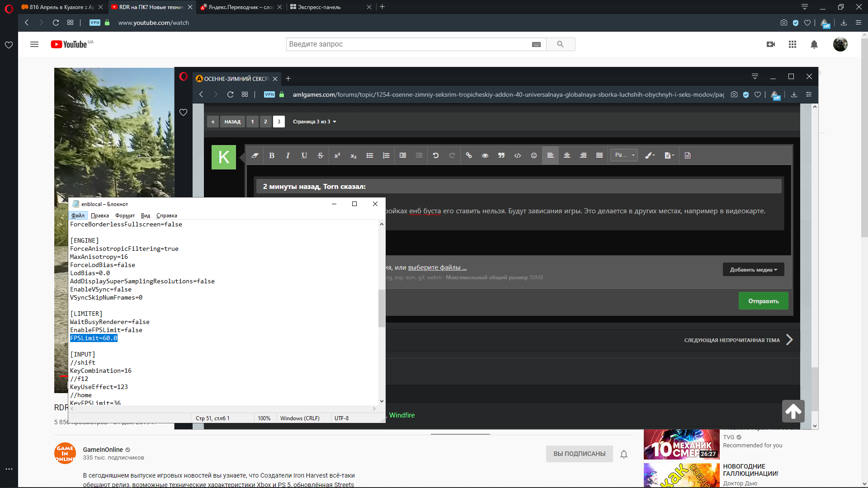Screen dimensions: 868x488
Task: Undo the last edit in the forum editor
Action: click(436, 155)
